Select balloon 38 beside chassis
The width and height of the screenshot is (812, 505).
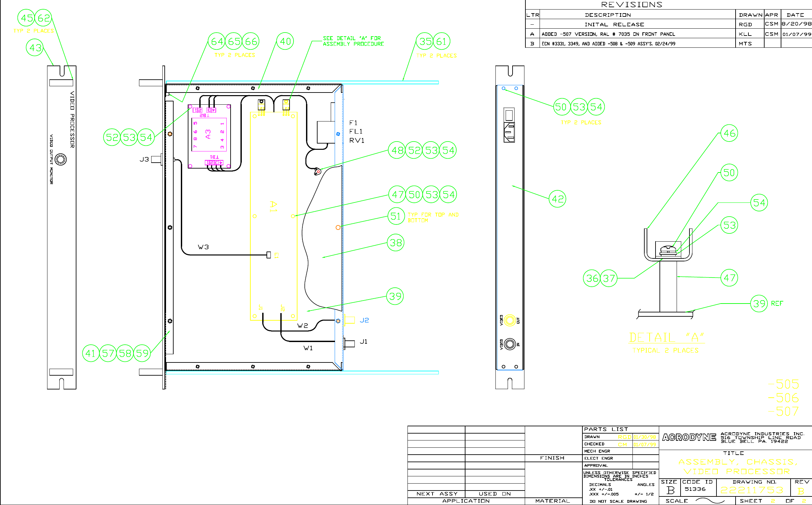[395, 243]
